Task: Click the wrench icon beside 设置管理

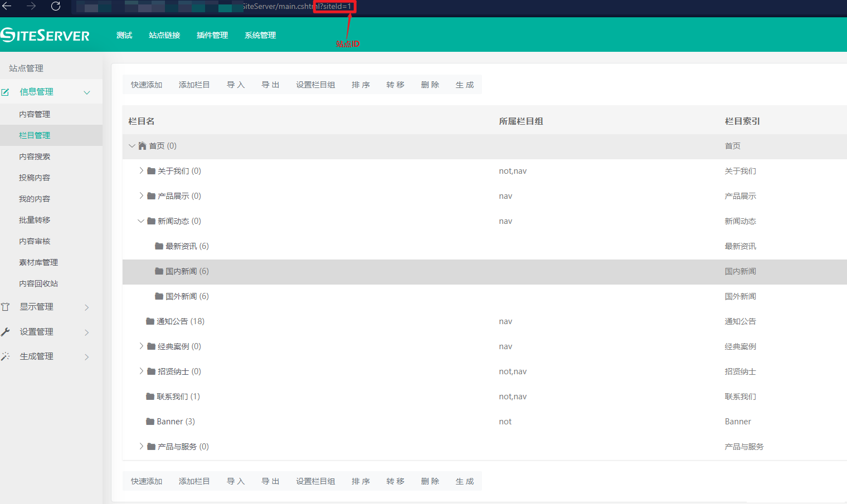Action: (6, 332)
